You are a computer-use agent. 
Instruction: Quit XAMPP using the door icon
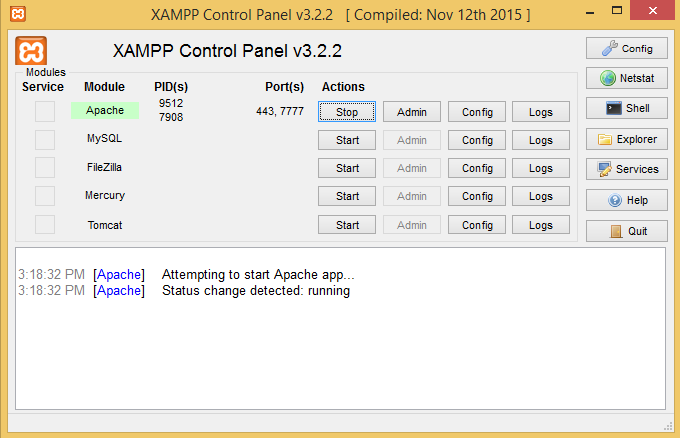point(627,231)
